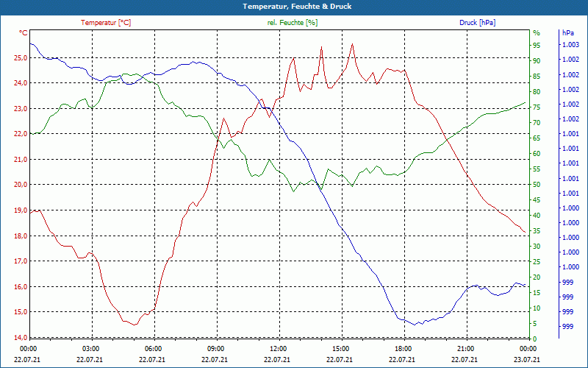Click the 20 humidity axis tick
The image size is (588, 368).
(x=537, y=277)
